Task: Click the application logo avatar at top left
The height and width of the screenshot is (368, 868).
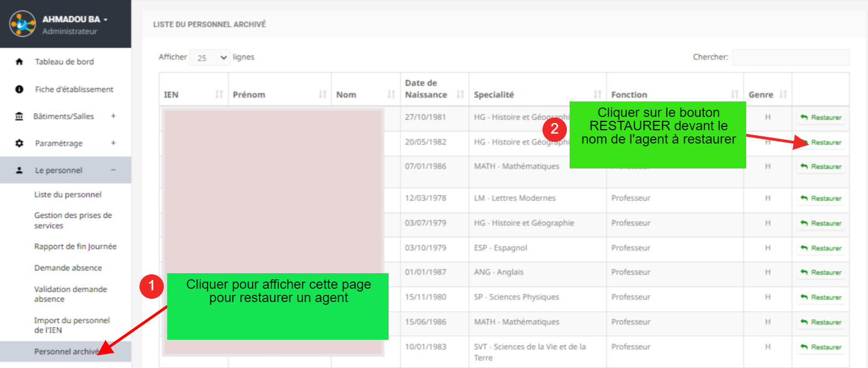Action: (x=22, y=24)
